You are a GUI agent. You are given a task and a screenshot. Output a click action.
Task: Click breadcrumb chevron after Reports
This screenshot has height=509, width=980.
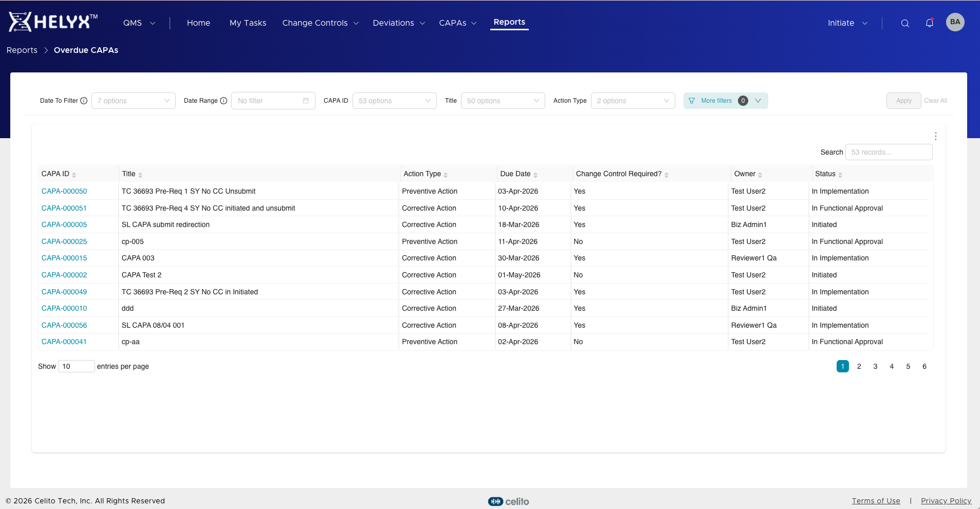[x=46, y=50]
